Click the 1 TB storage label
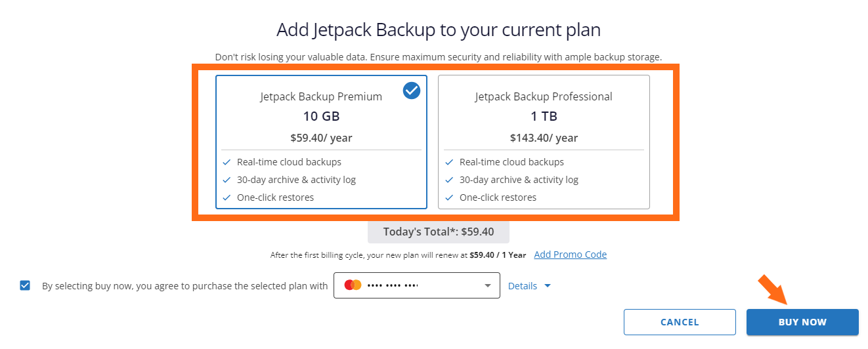Image resolution: width=868 pixels, height=349 pixels. (544, 117)
